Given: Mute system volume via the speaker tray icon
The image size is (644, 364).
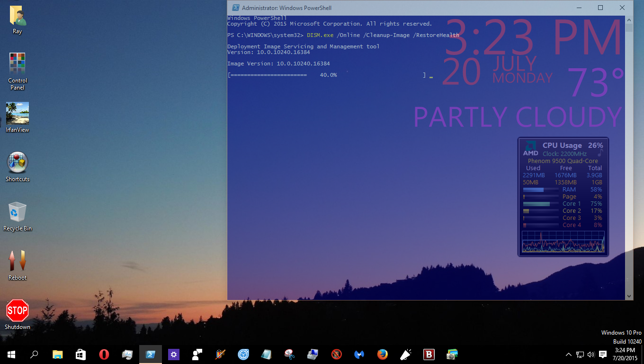Looking at the screenshot, I should (x=590, y=354).
